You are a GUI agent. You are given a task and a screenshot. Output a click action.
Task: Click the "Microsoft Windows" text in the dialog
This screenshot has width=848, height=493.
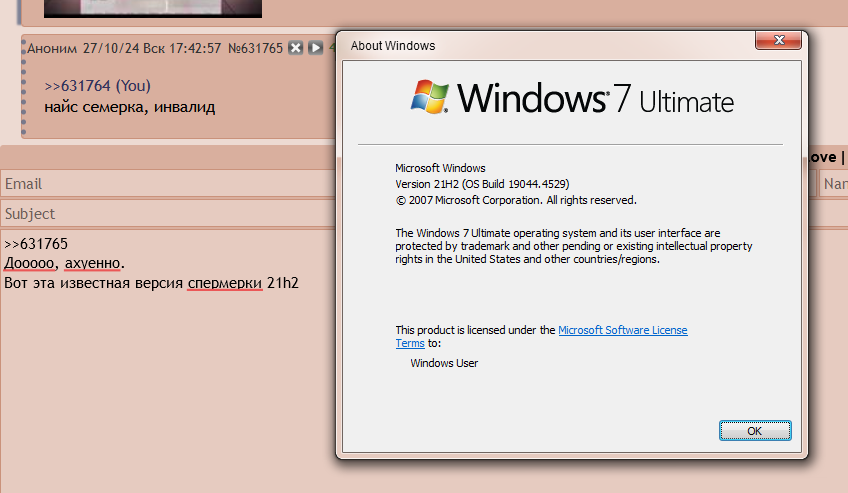[440, 168]
